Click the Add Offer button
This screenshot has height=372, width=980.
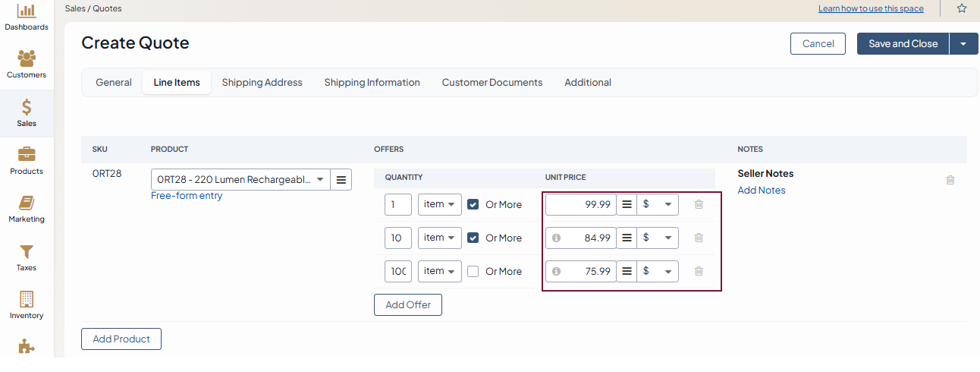tap(408, 305)
